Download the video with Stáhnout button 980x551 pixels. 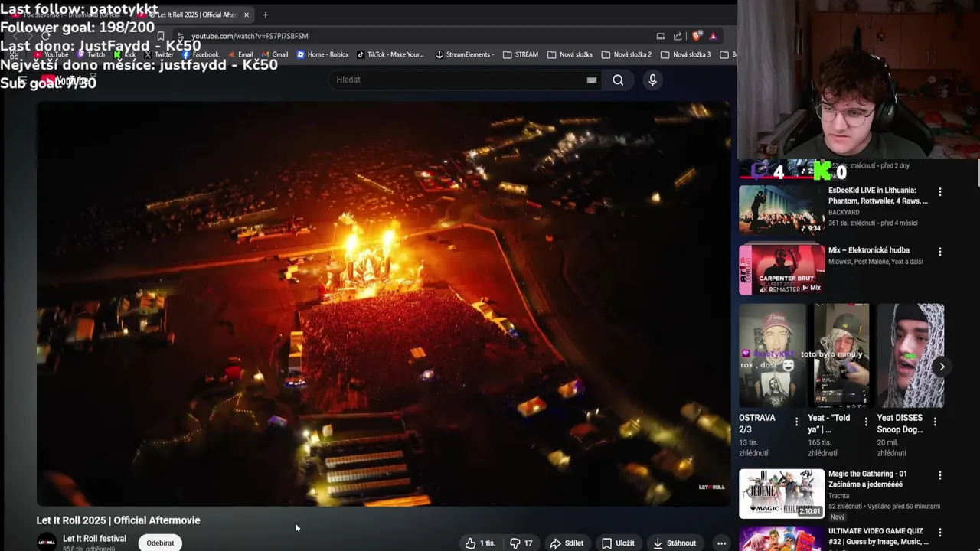pyautogui.click(x=675, y=543)
